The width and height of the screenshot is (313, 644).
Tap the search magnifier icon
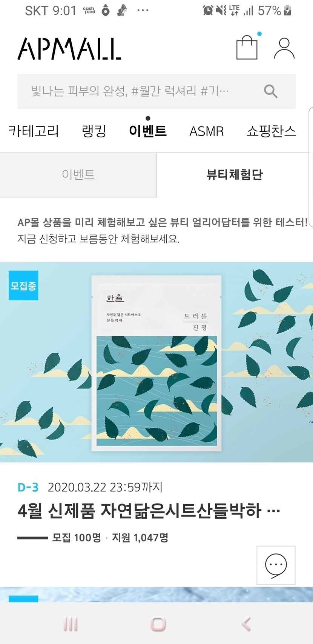click(x=270, y=91)
